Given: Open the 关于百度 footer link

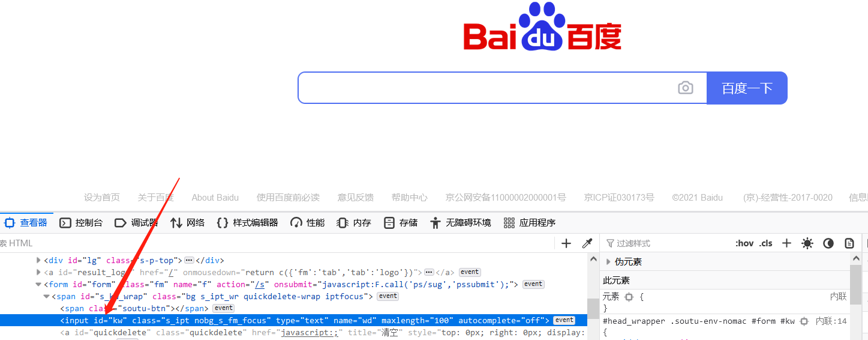Looking at the screenshot, I should tap(156, 197).
